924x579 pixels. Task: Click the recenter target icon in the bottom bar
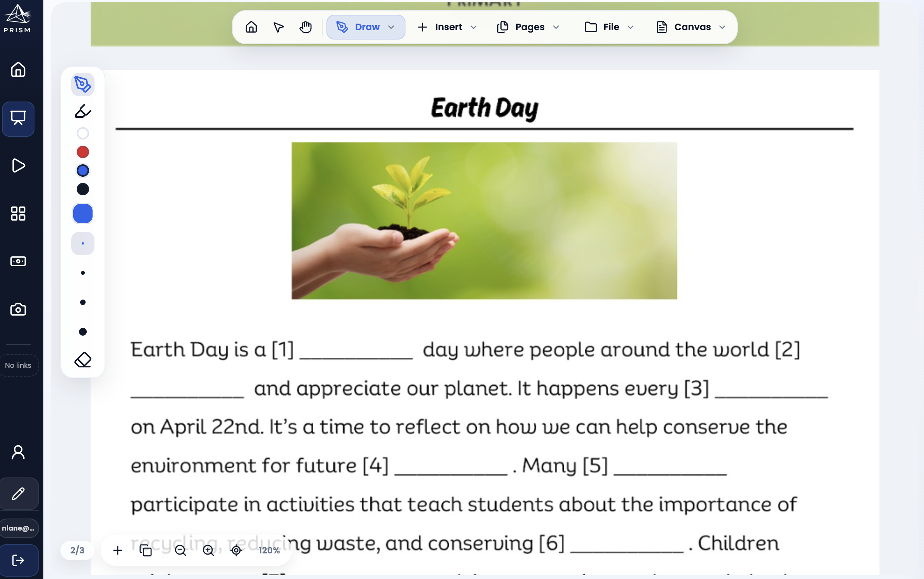(x=236, y=550)
